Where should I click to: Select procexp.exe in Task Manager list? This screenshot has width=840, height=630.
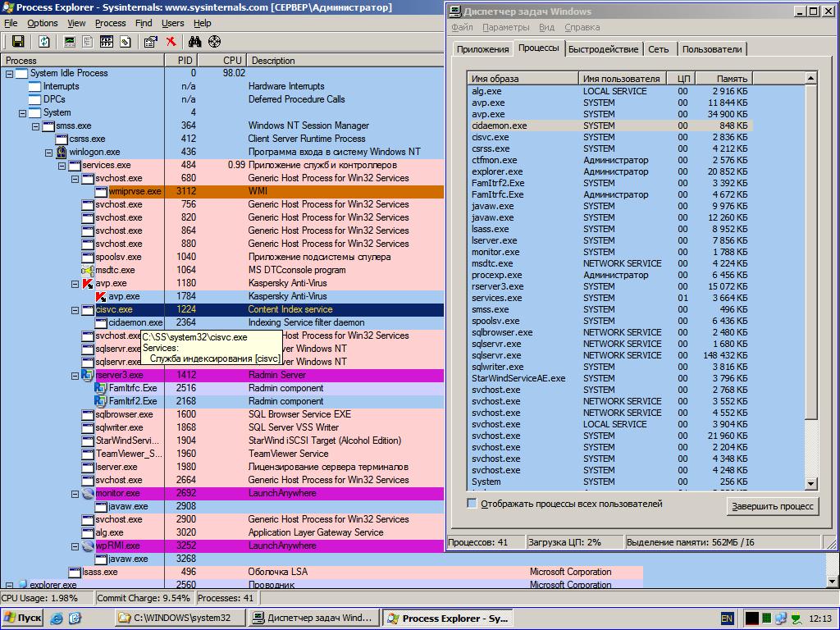(x=609, y=276)
